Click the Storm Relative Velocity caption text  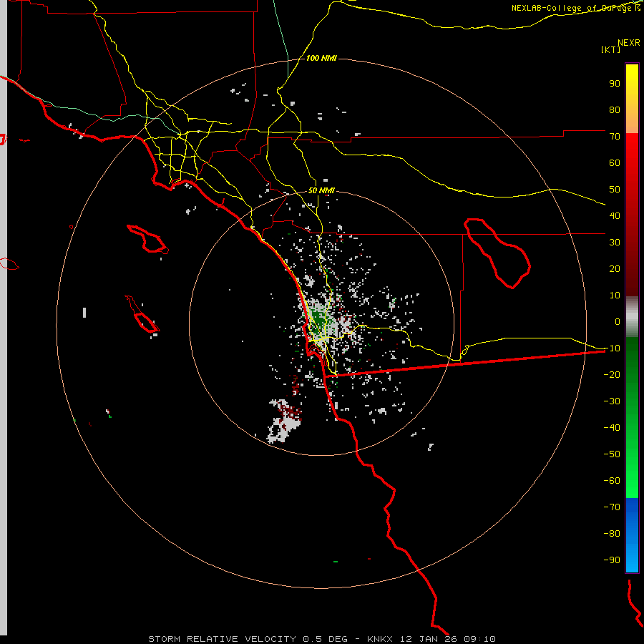[x=321, y=639]
